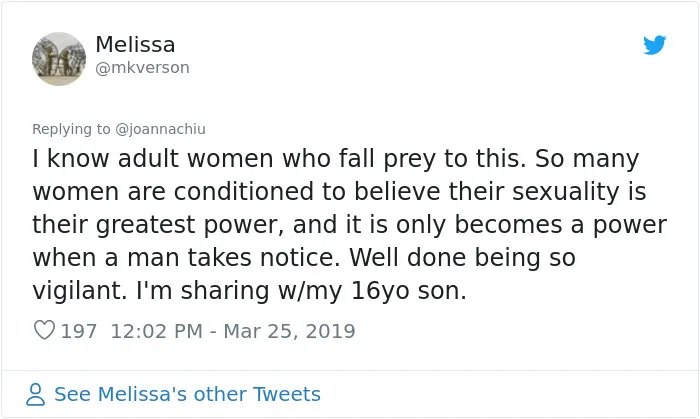Image resolution: width=700 pixels, height=419 pixels.
Task: Select See Melissa's other Tweets link
Action: 187,394
